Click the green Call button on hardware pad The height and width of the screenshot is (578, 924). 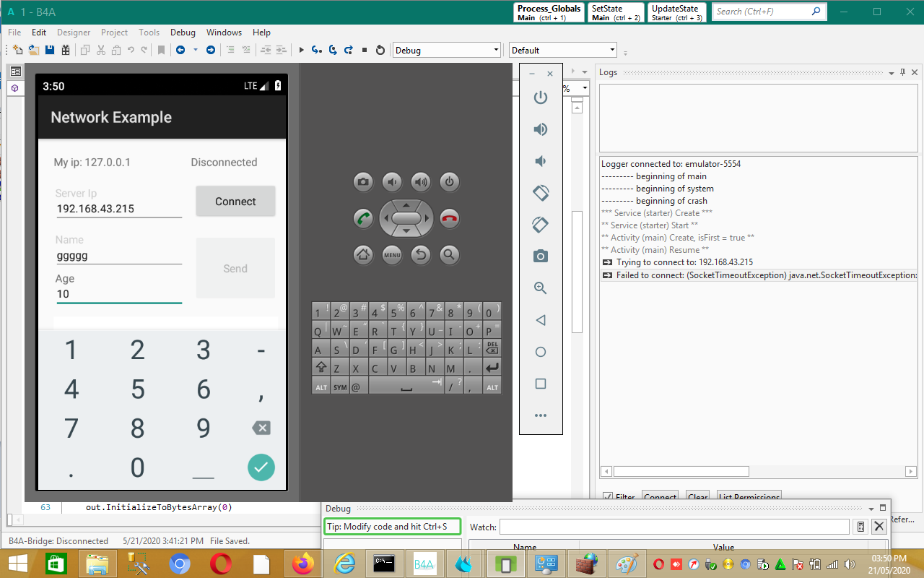click(x=363, y=218)
